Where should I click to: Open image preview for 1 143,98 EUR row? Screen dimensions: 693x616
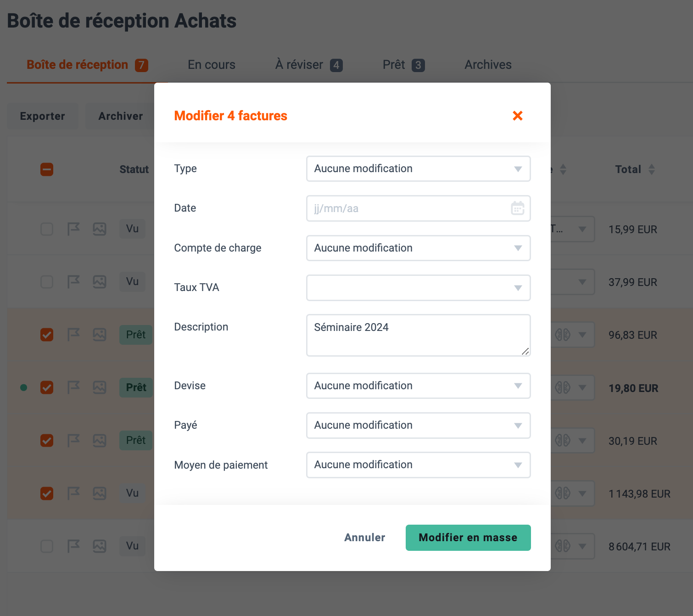point(100,493)
